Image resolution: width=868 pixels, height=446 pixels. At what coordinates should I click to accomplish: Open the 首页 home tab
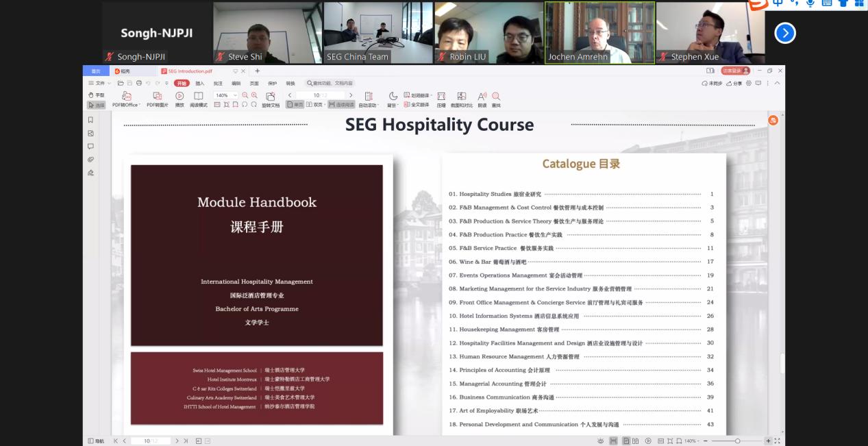click(x=96, y=71)
